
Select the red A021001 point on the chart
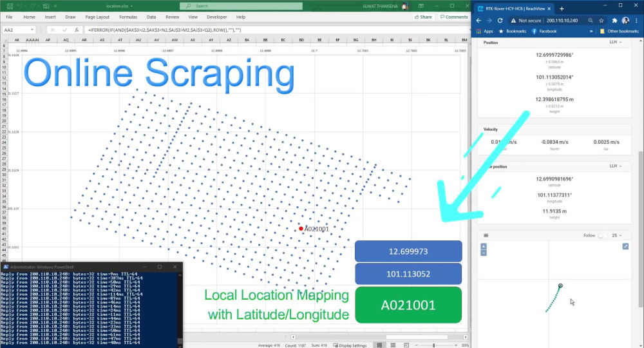click(x=301, y=229)
